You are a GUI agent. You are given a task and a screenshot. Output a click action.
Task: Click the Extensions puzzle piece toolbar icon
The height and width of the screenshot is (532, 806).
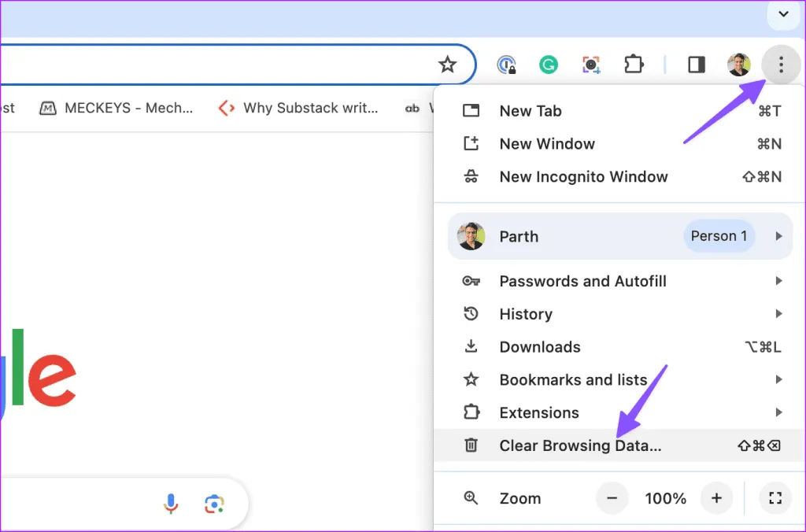coord(634,65)
